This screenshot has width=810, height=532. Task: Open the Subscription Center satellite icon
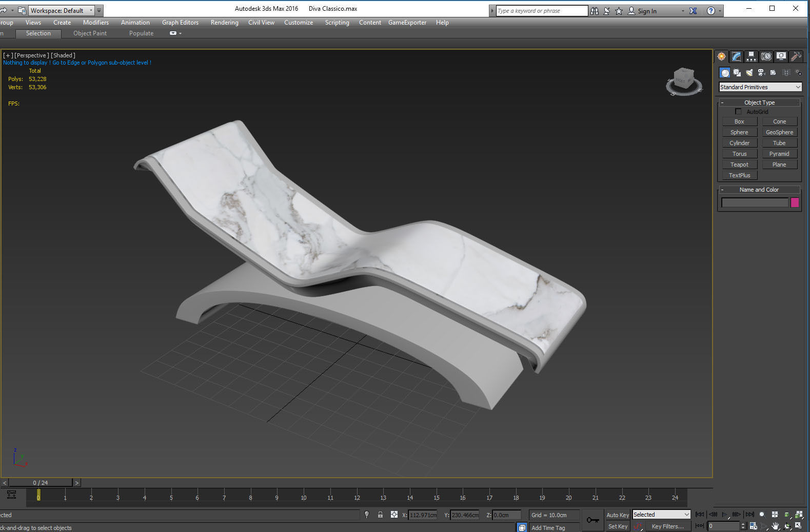607,11
